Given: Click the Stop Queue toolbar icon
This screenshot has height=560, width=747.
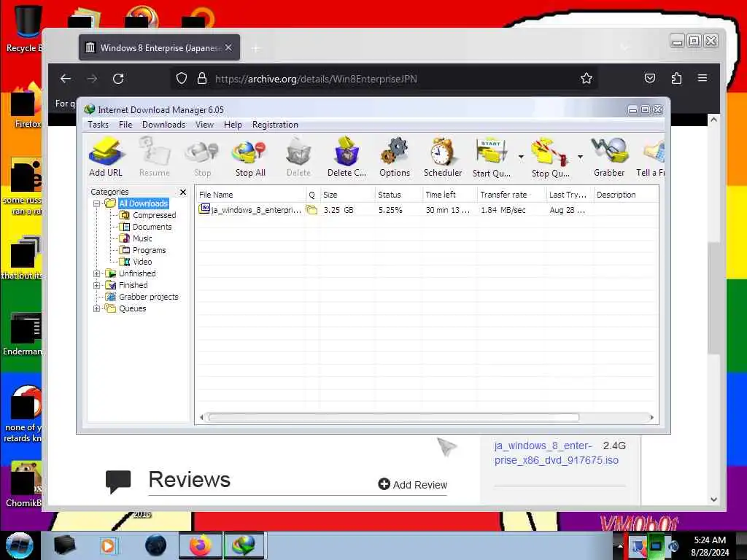Looking at the screenshot, I should click(550, 157).
